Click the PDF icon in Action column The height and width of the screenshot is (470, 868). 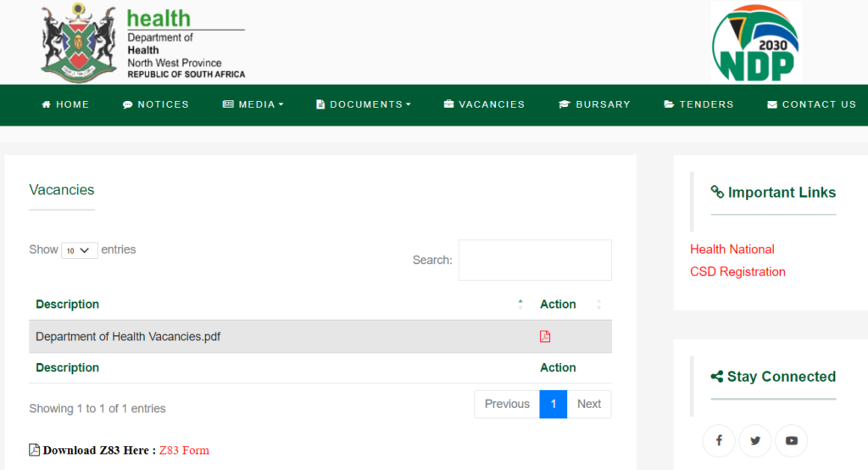(545, 337)
